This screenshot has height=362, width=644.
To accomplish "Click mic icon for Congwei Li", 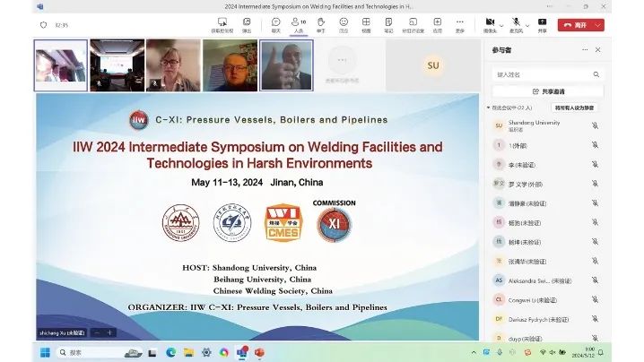I will point(595,299).
